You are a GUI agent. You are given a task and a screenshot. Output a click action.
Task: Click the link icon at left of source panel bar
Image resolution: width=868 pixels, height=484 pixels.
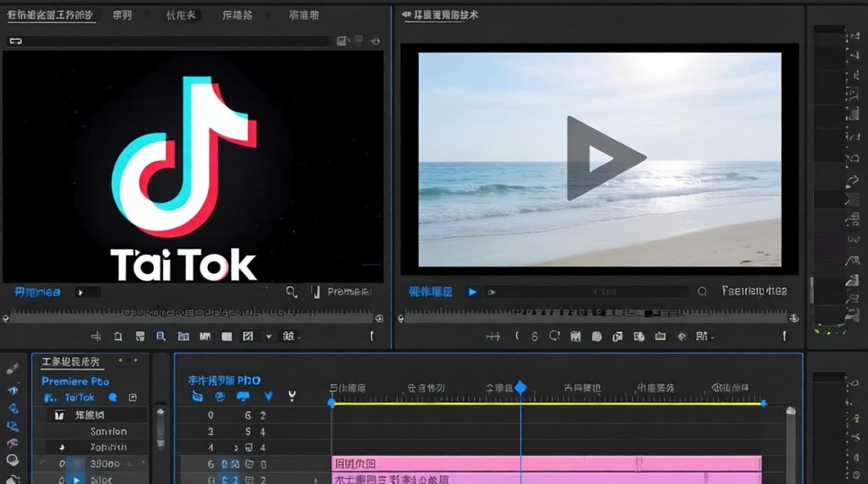click(x=15, y=41)
